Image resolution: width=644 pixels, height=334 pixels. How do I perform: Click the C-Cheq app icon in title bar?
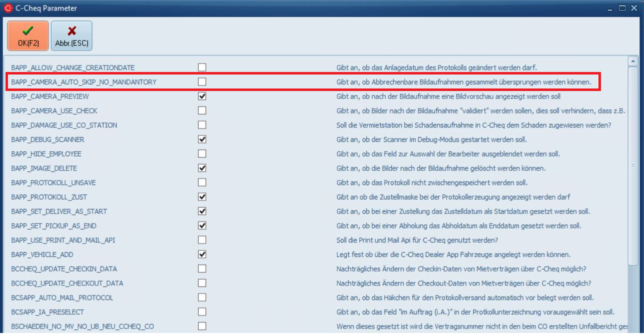tap(8, 8)
